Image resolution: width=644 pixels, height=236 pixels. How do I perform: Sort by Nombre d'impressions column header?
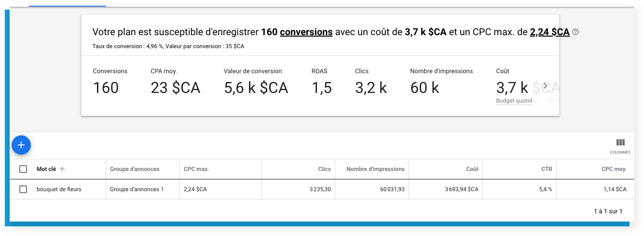375,169
